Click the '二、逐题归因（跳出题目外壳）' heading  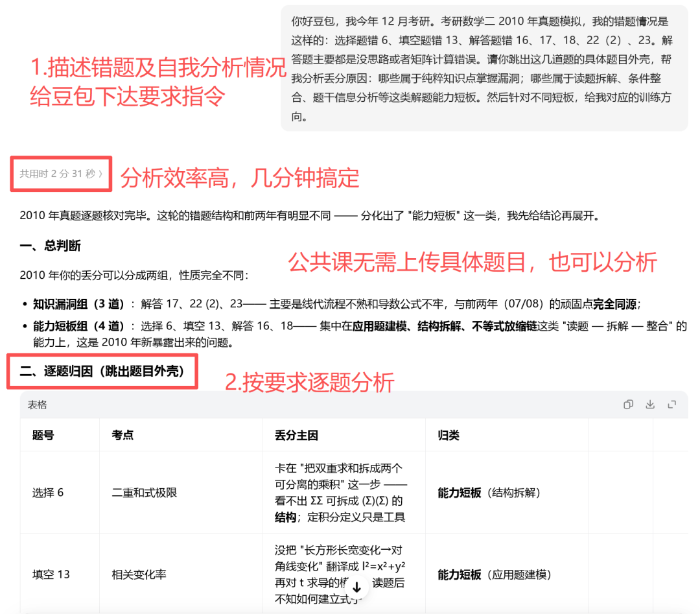coord(102,371)
